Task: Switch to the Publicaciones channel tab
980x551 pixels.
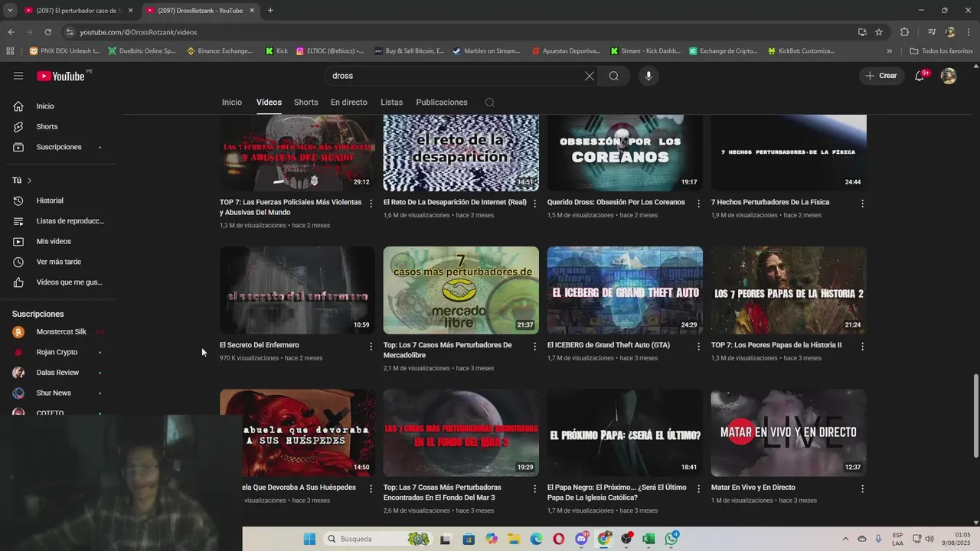Action: click(442, 103)
